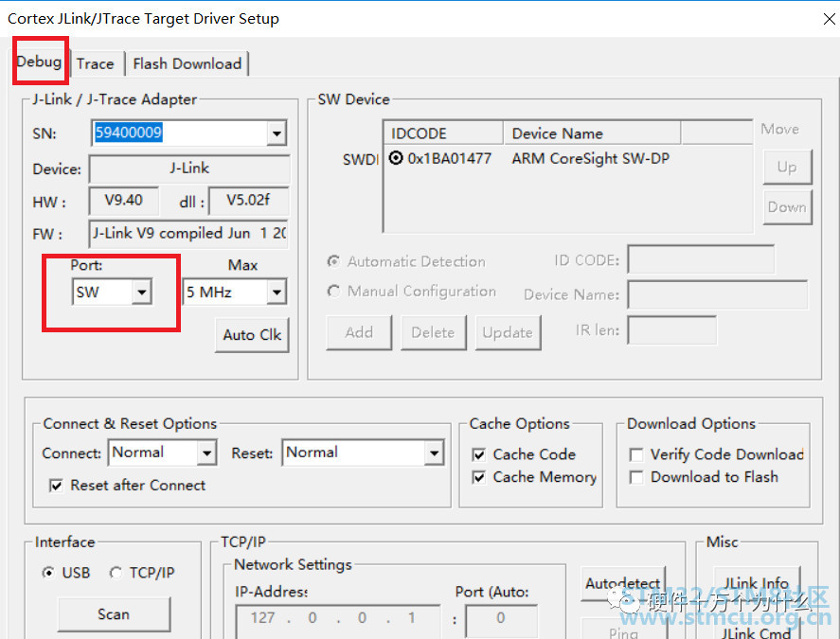The width and height of the screenshot is (840, 639).
Task: Open the Port selection dropdown
Action: click(x=141, y=293)
